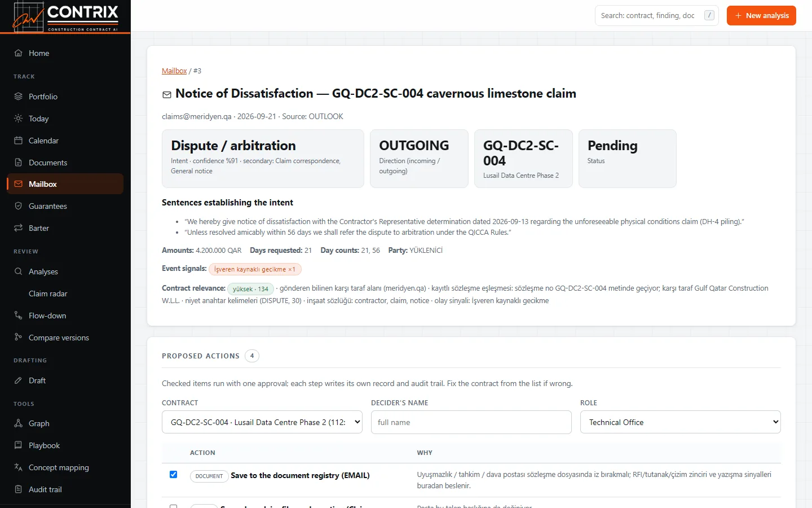Viewport: 812px width, 508px height.
Task: Click the Home house icon in sidebar
Action: [18, 53]
